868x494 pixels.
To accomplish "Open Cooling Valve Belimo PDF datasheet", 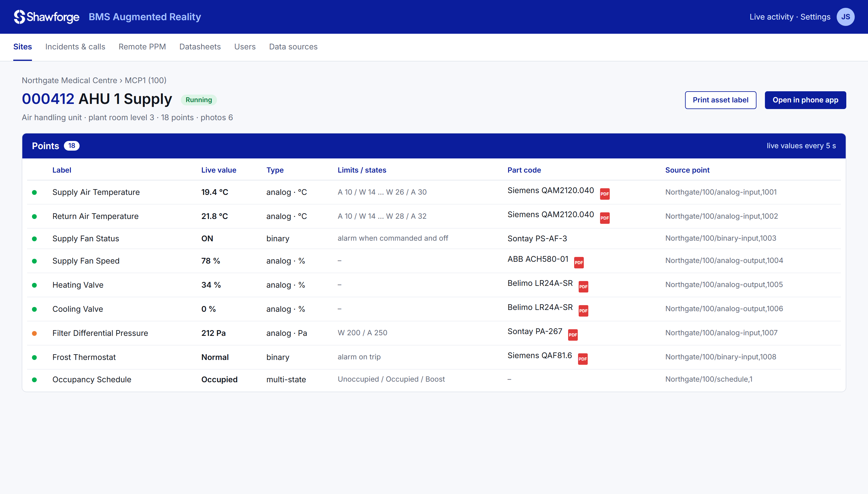I will tap(583, 311).
